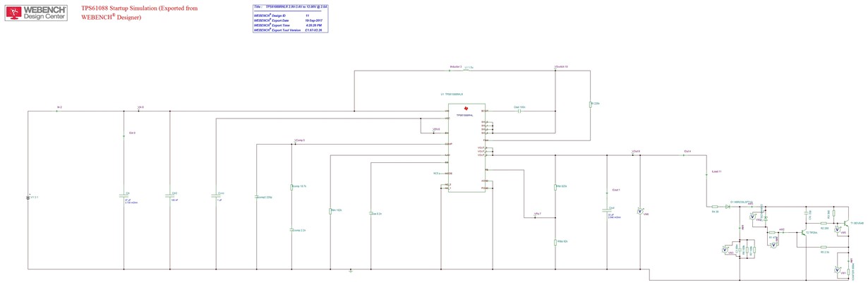Select the Ccomp2 220p capacitor symbol
Screen dimensions: 868x285
point(255,197)
